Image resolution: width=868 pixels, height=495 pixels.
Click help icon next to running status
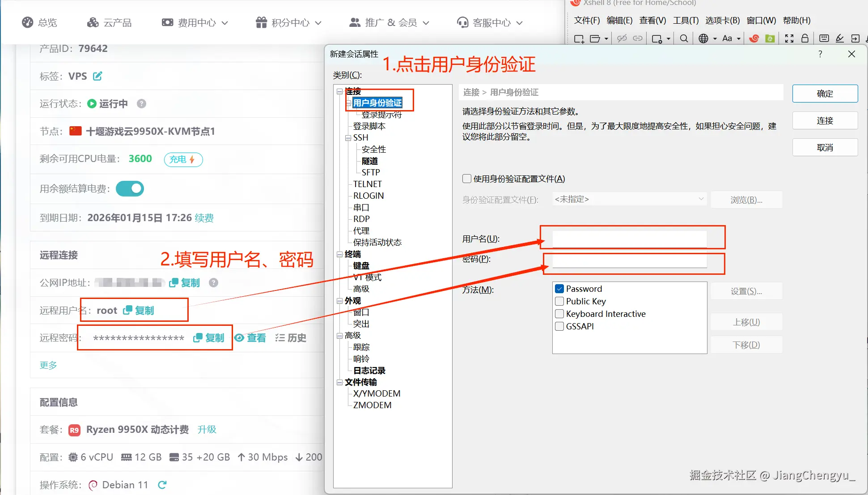(x=141, y=104)
